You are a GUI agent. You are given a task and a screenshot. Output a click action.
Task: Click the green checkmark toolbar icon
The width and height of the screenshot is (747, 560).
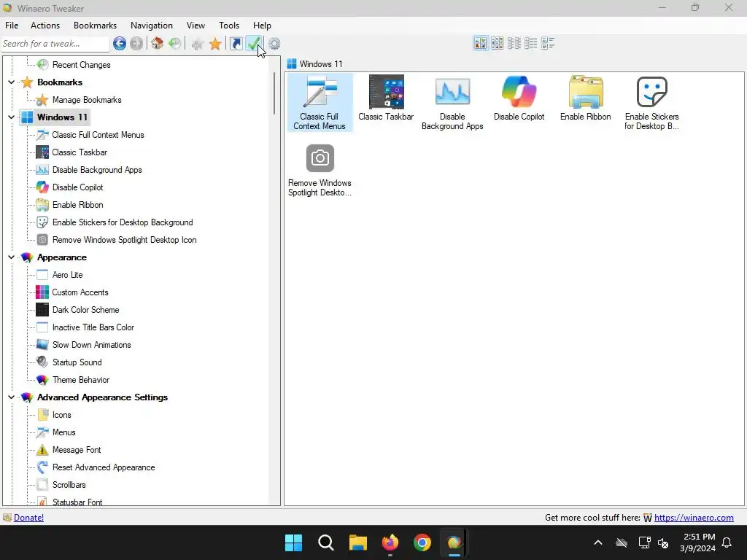click(254, 44)
